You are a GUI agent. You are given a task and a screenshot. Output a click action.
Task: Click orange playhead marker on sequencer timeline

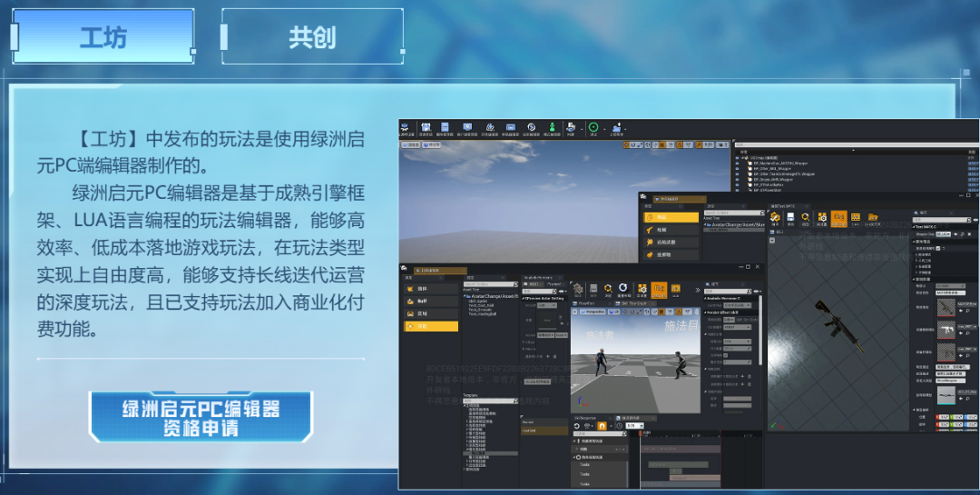coord(641,433)
